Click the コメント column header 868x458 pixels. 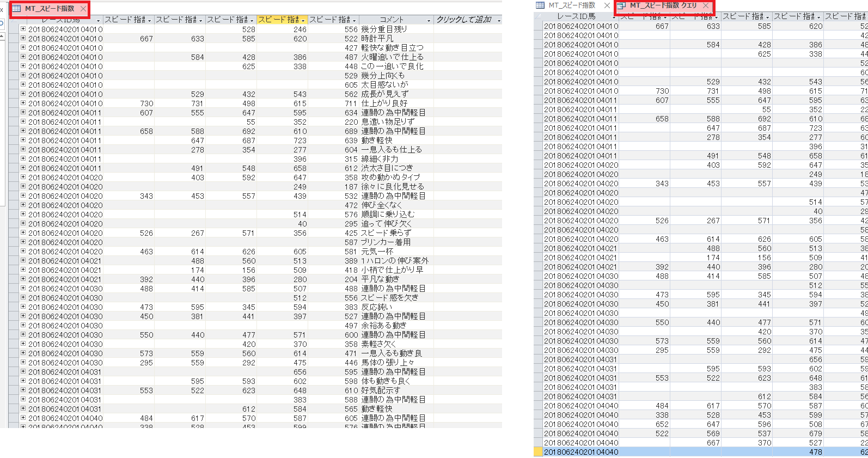pos(392,20)
